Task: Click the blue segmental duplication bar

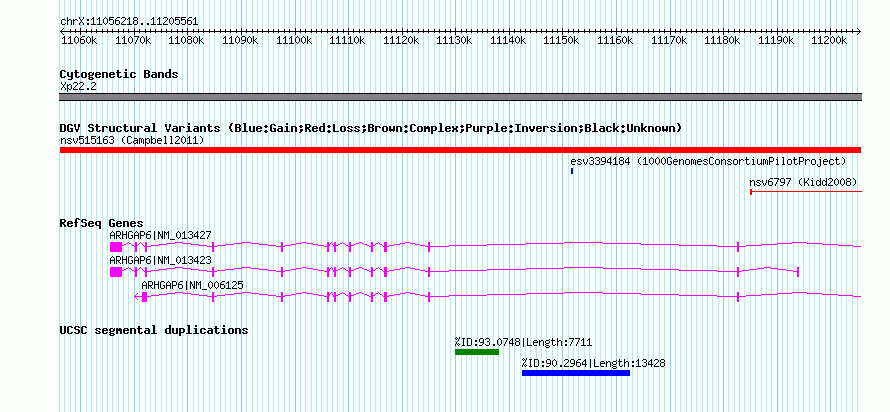Action: coord(576,373)
